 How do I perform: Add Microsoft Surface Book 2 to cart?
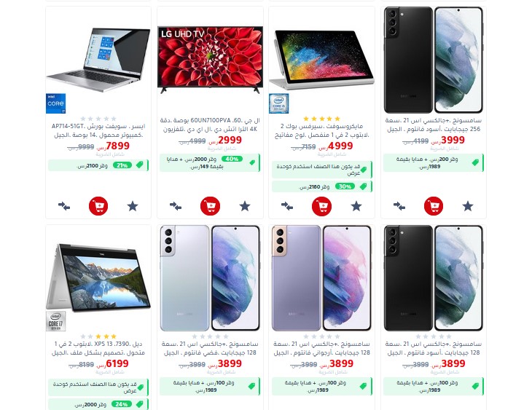coord(321,206)
